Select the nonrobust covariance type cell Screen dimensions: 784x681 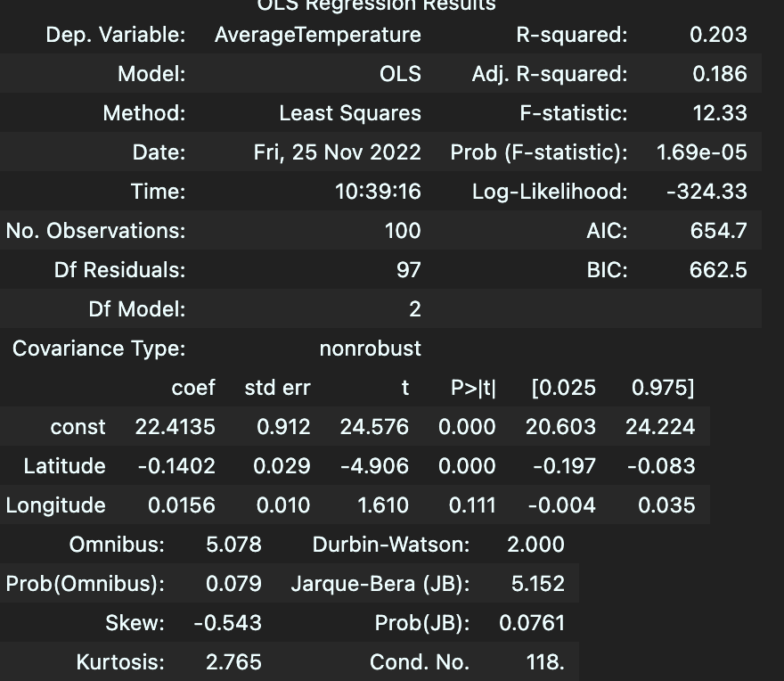pos(370,349)
